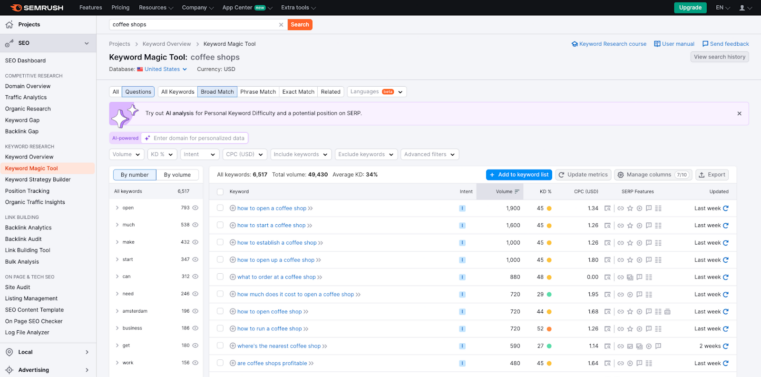Open the Advanced filters dropdown
This screenshot has height=377, width=761.
(x=430, y=154)
